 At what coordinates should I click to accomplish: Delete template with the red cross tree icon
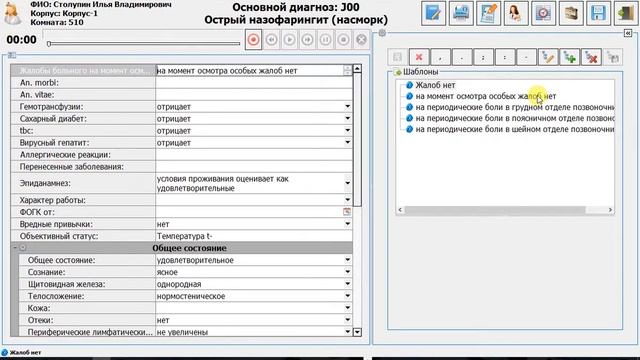tap(591, 58)
